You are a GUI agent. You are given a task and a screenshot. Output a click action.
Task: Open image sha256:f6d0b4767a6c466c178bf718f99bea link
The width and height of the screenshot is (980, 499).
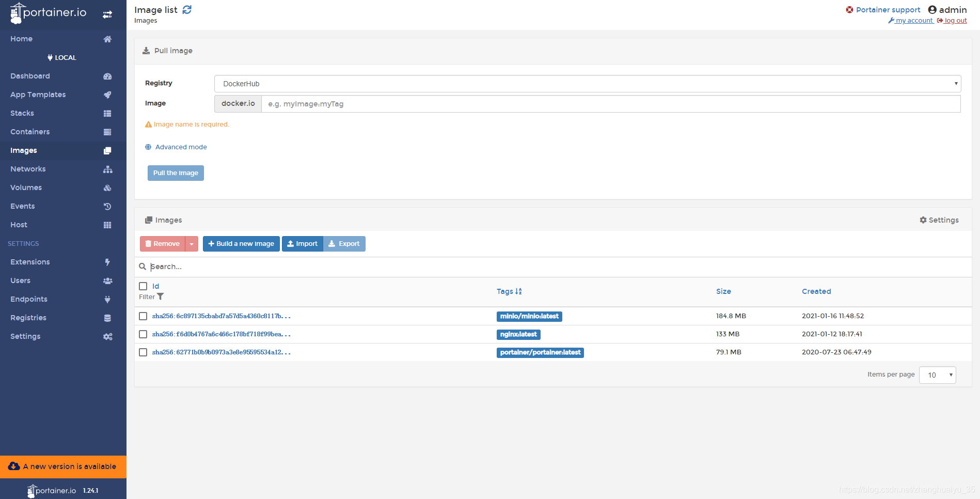(222, 334)
